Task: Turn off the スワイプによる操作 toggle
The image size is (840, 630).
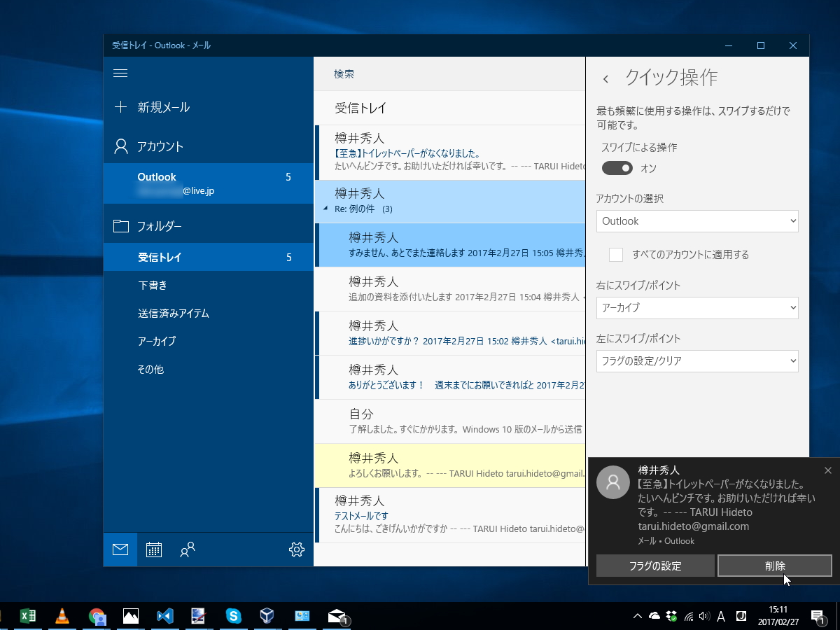Action: [x=617, y=168]
